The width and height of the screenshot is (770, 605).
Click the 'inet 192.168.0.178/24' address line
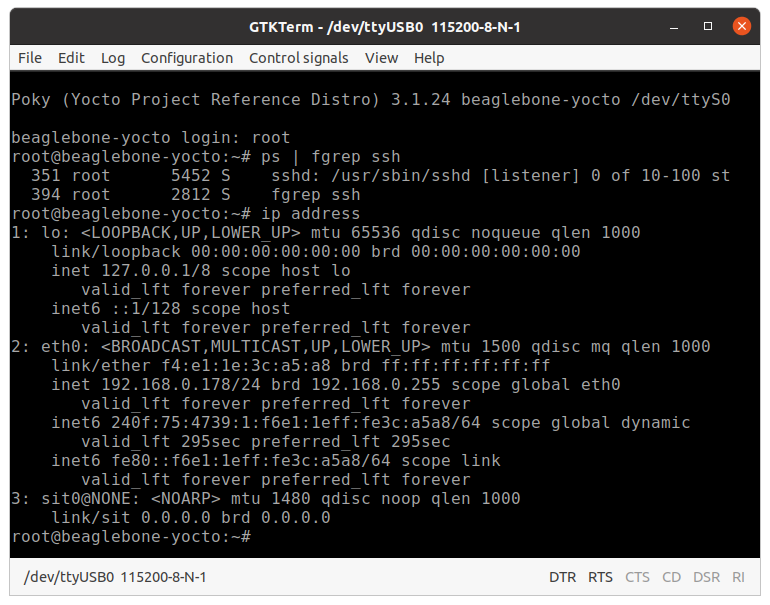(x=336, y=385)
